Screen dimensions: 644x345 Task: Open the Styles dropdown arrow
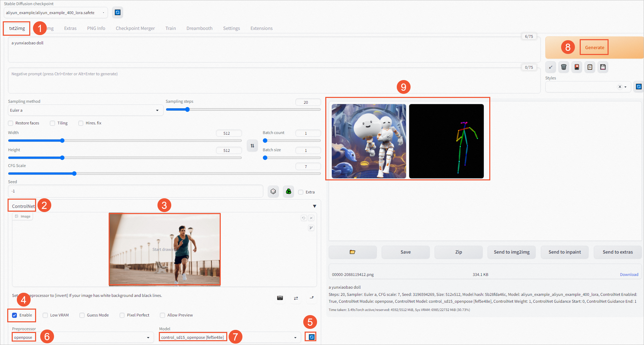click(625, 87)
